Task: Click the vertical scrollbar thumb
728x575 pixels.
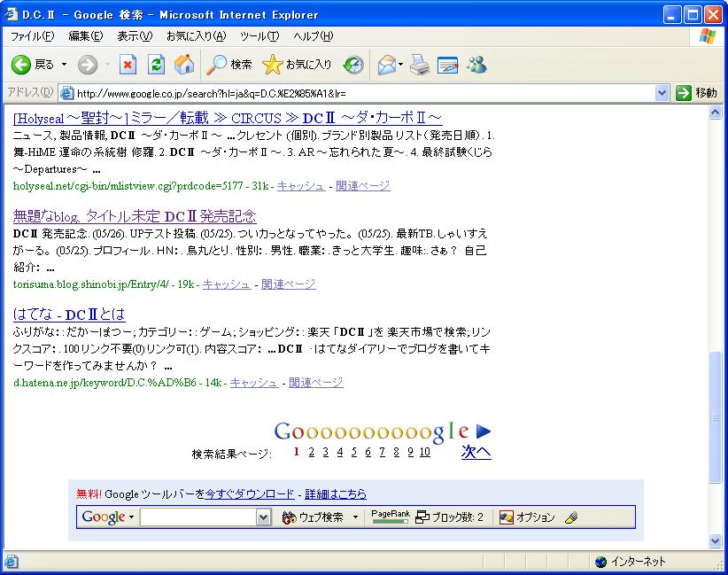Action: pyautogui.click(x=716, y=417)
